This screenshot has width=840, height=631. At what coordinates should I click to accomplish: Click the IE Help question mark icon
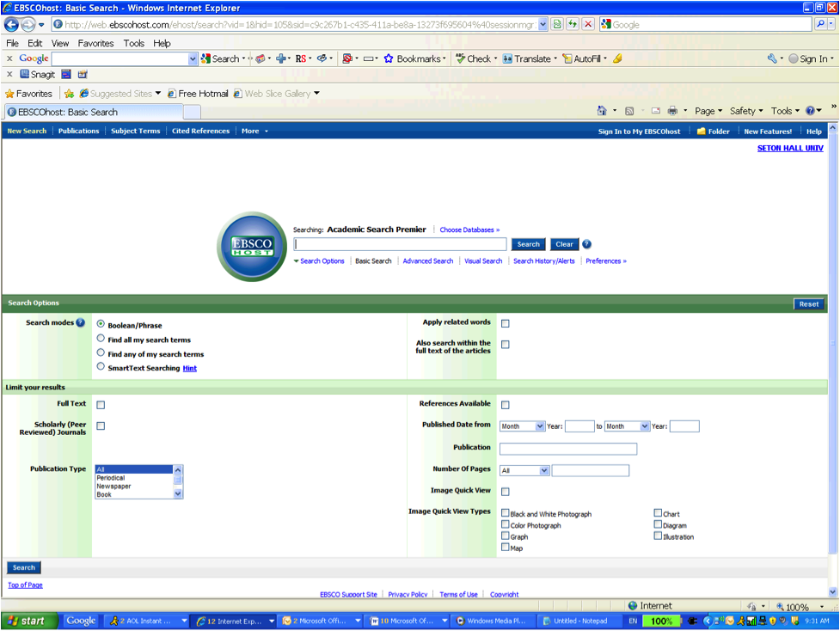(x=811, y=110)
